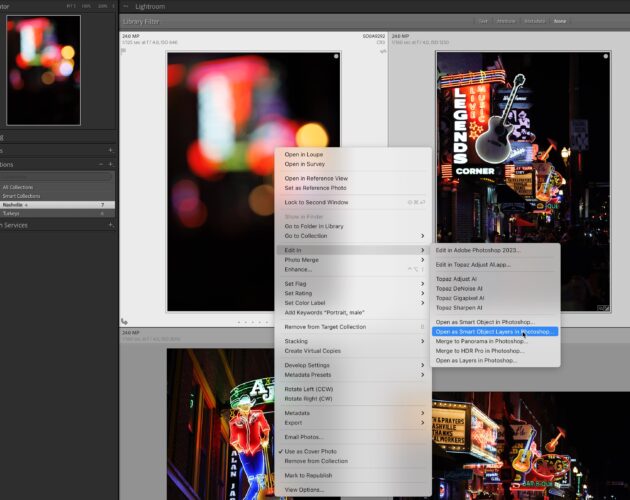
Task: Expand the Export submenu
Action: (353, 423)
